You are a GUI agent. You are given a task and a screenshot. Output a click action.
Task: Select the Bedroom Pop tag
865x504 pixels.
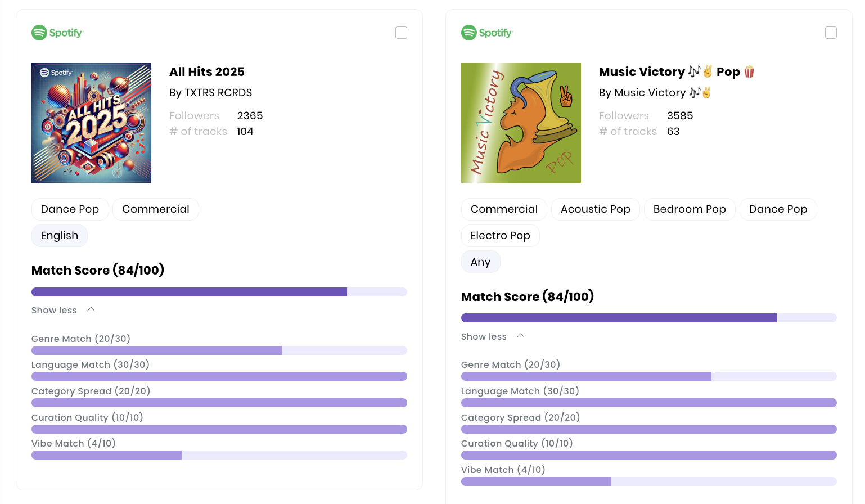tap(690, 209)
